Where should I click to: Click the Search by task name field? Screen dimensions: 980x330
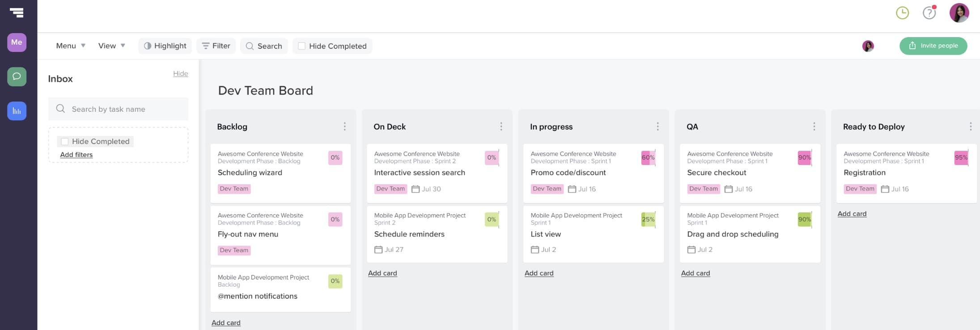pos(118,109)
